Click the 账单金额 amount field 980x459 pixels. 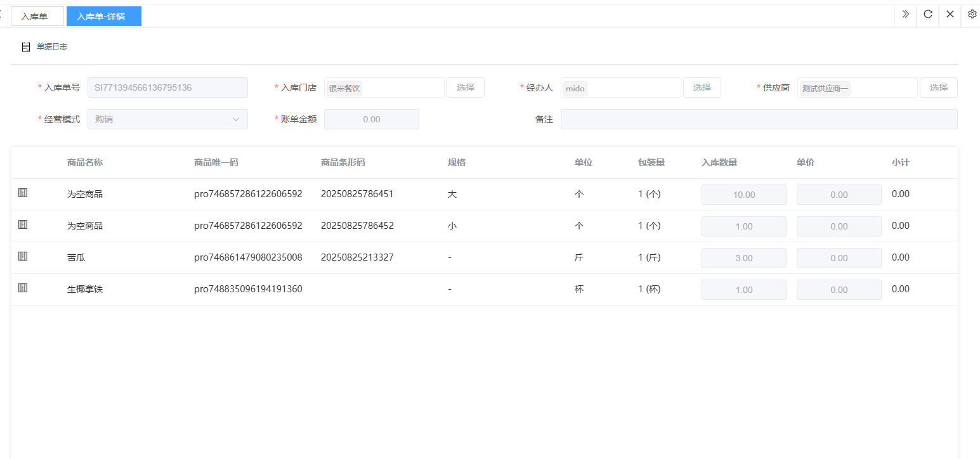pyautogui.click(x=371, y=119)
